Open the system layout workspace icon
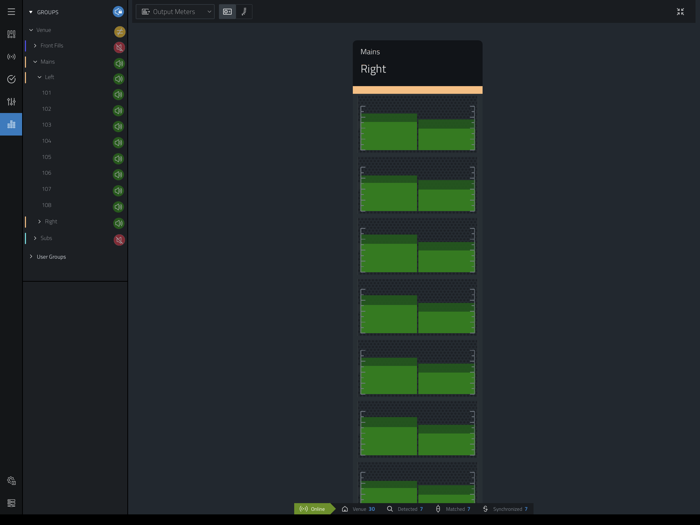The image size is (700, 525). 11,34
